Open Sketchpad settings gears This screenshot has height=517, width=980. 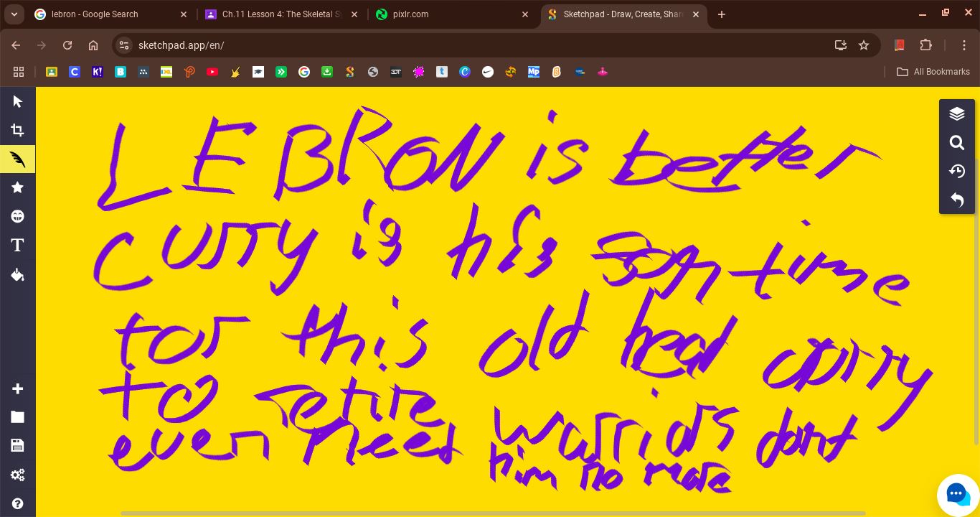coord(17,475)
